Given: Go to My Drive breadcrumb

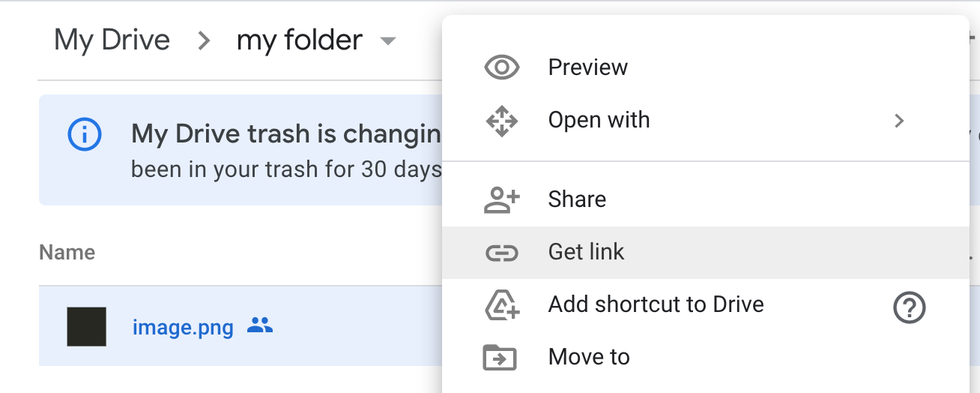Looking at the screenshot, I should [112, 40].
